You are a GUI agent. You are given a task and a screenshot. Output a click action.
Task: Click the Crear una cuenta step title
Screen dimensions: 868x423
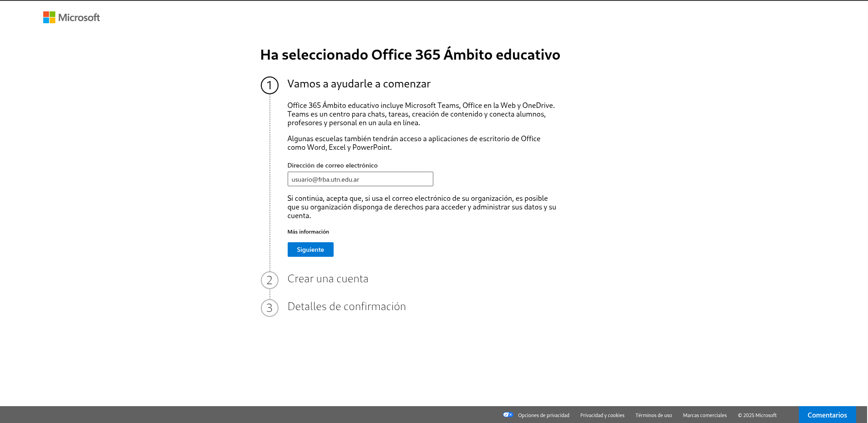tap(328, 279)
